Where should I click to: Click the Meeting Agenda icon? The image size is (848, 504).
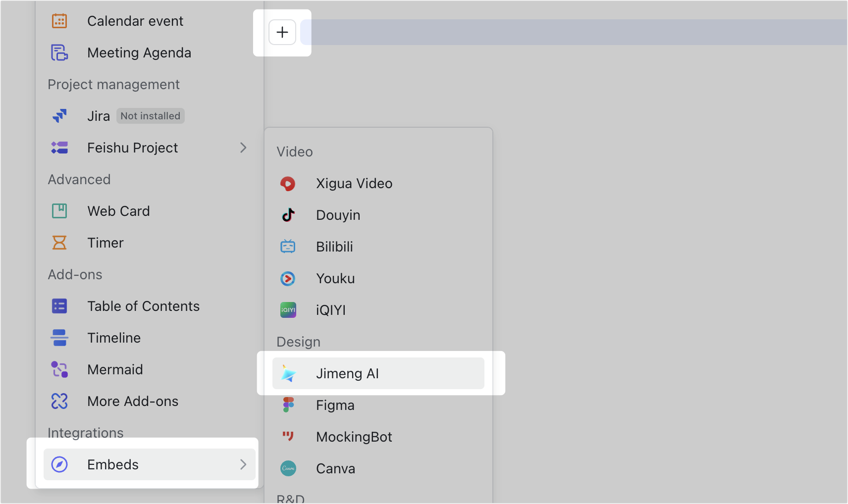click(x=59, y=52)
